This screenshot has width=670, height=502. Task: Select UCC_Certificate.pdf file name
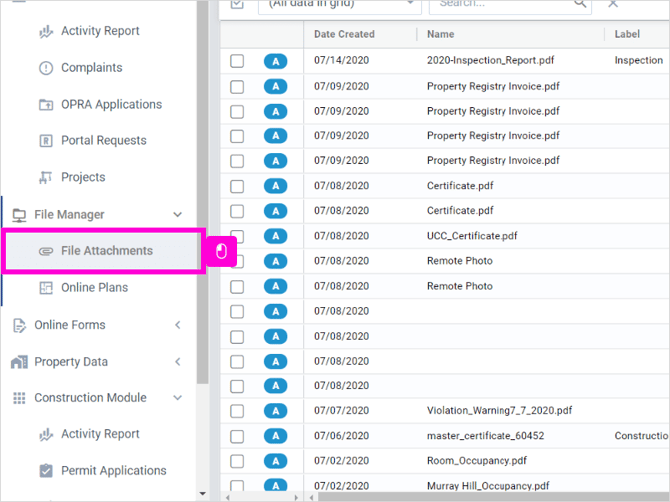[472, 236]
